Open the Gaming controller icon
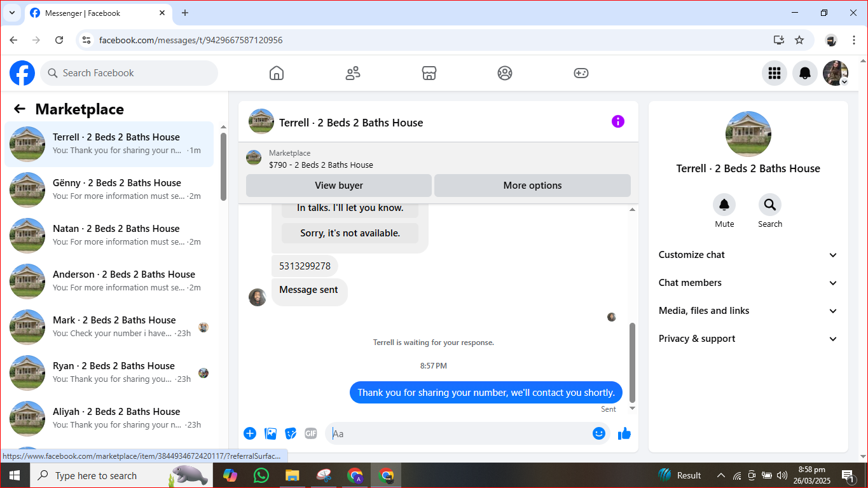Screen dimensions: 868x488 581,73
